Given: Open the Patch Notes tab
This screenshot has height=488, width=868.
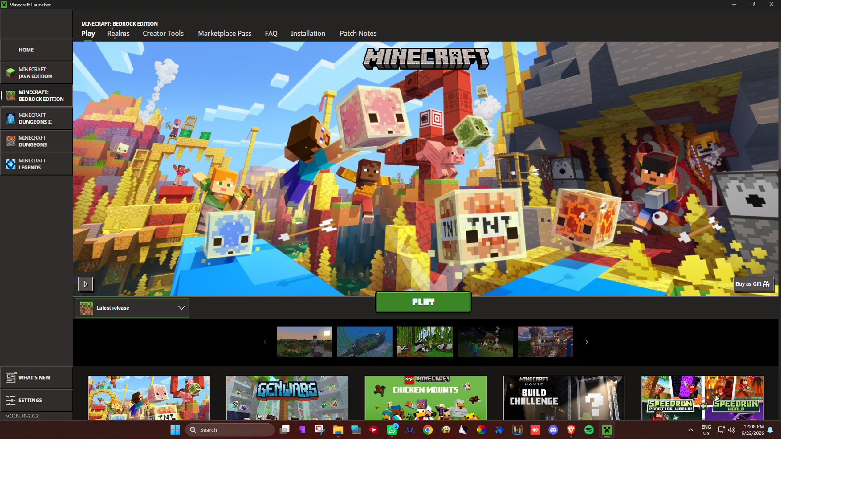Looking at the screenshot, I should (358, 33).
